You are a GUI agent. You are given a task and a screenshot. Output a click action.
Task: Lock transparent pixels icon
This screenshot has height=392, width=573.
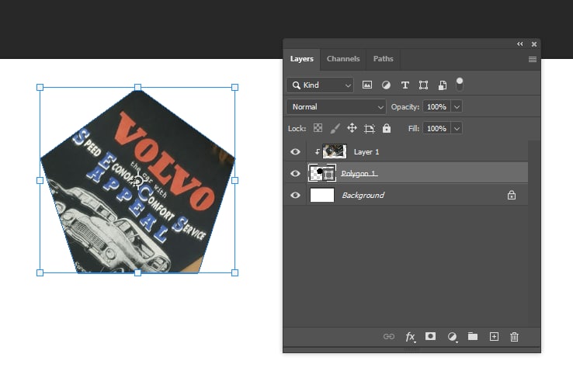[318, 128]
